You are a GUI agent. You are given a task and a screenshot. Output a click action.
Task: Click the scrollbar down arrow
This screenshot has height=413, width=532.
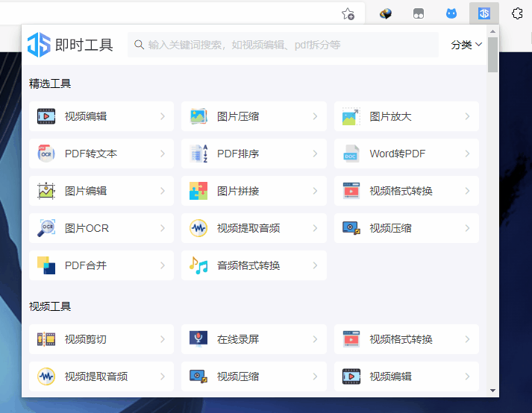pos(492,391)
